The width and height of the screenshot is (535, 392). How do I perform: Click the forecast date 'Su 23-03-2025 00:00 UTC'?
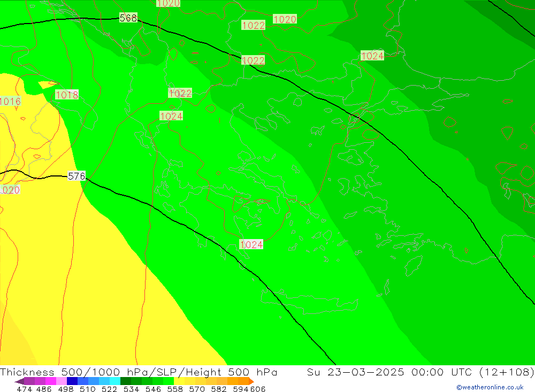pos(389,372)
